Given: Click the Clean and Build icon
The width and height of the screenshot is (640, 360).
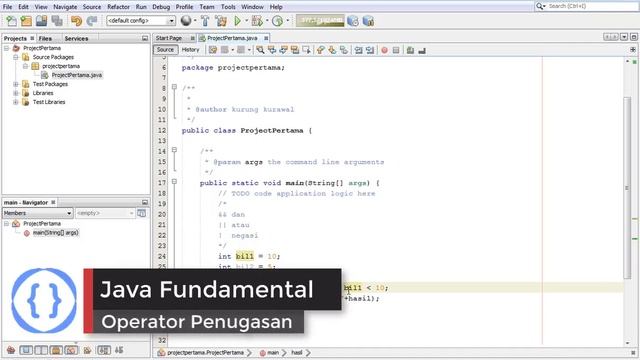Looking at the screenshot, I should [221, 21].
